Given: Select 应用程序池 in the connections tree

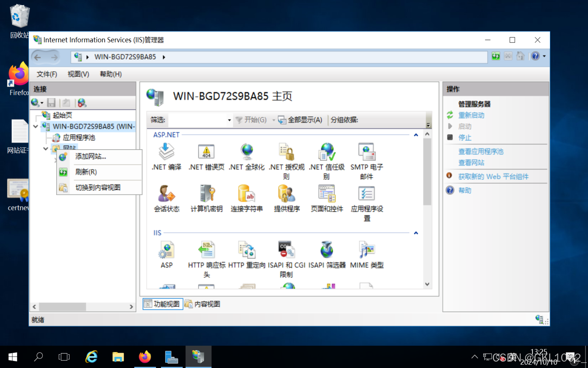Looking at the screenshot, I should tap(79, 137).
